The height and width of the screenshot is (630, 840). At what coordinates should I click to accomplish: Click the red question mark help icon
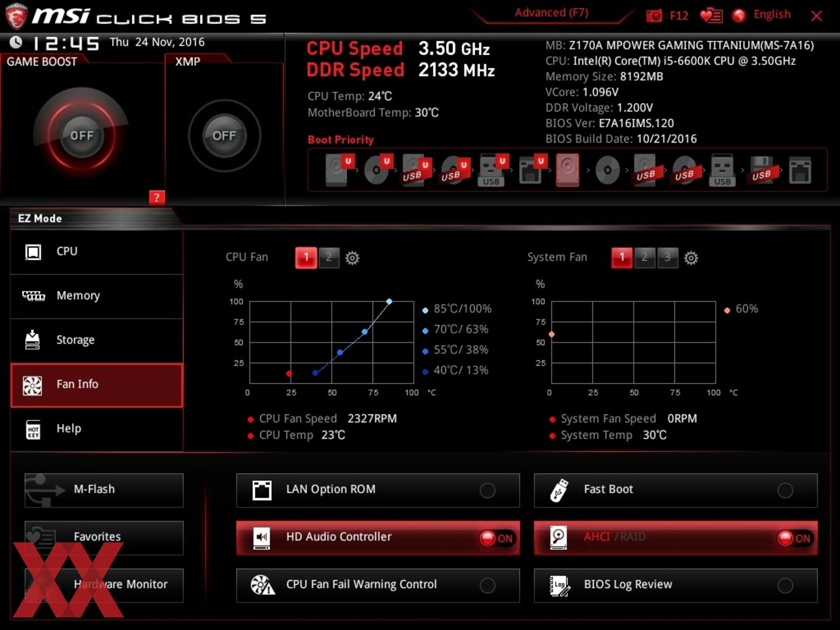click(157, 198)
